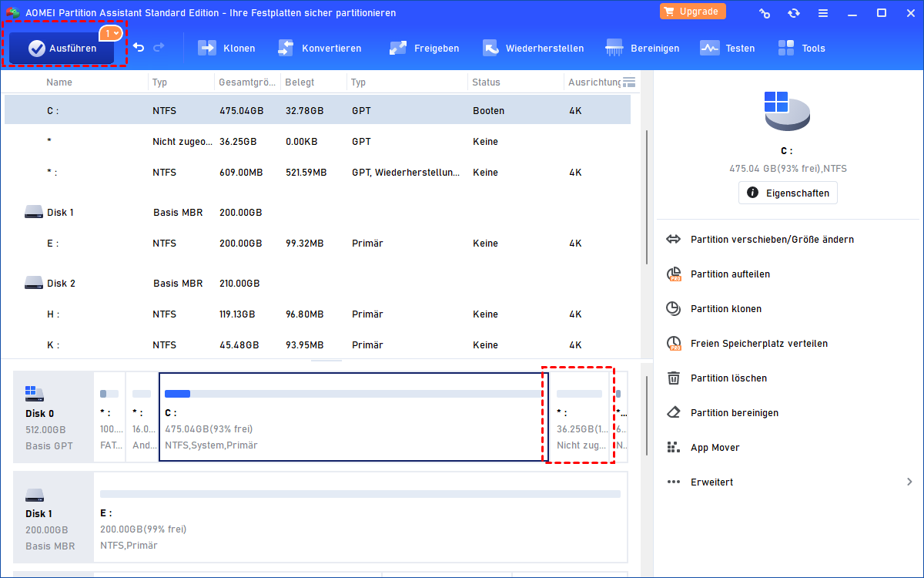Click the eraser wipe icon

pos(674,412)
